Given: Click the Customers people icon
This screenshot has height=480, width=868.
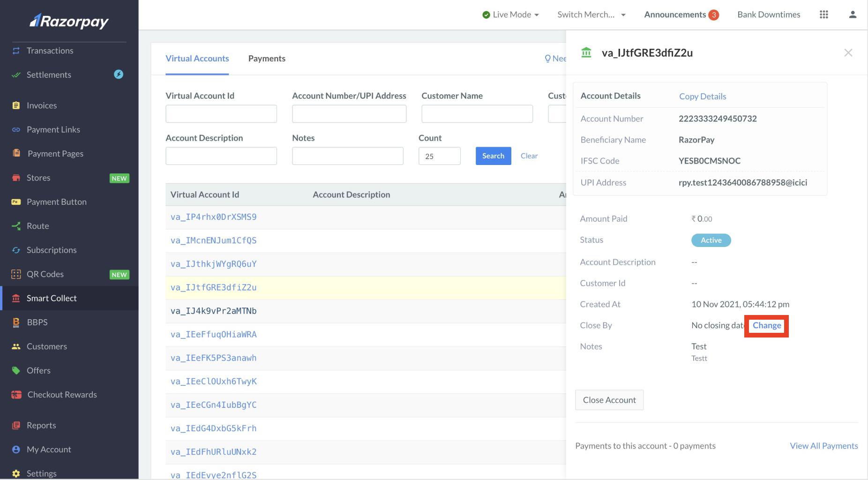Looking at the screenshot, I should click(x=16, y=346).
